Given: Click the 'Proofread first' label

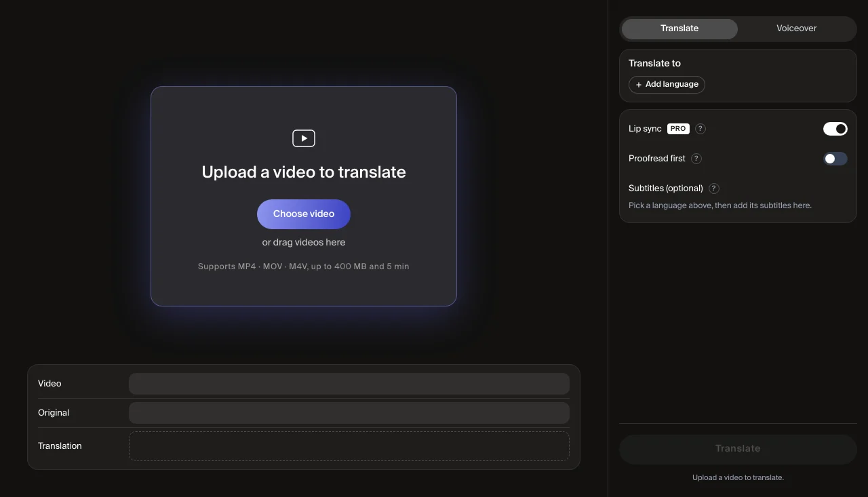Looking at the screenshot, I should [x=657, y=159].
